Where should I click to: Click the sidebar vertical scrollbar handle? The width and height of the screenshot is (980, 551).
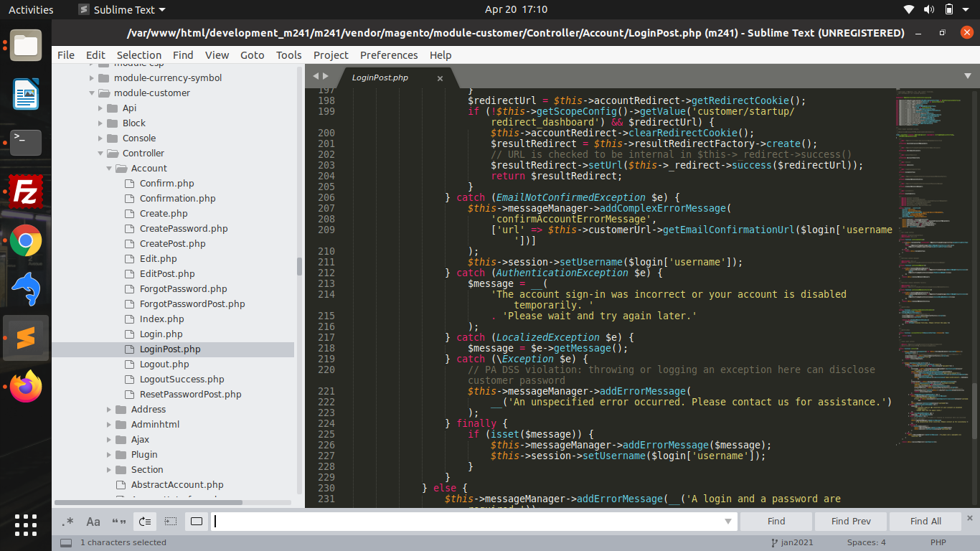tap(299, 267)
